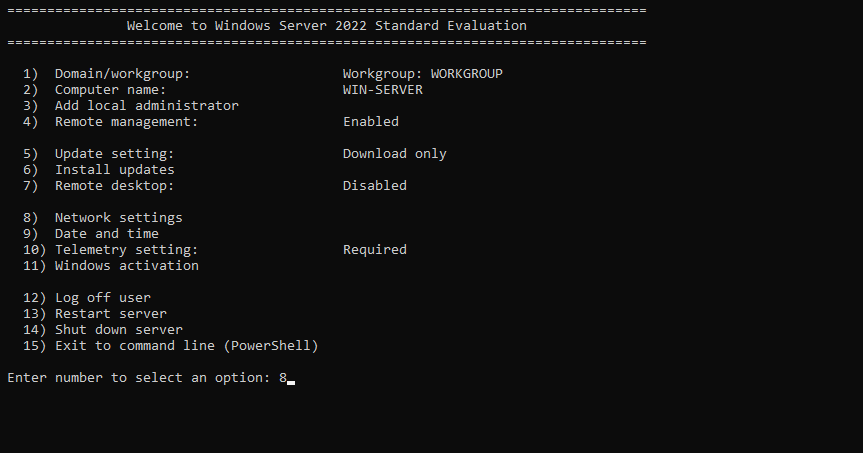Select the 'Domain/workgroup:' menu line
The width and height of the screenshot is (863, 453).
[106, 74]
